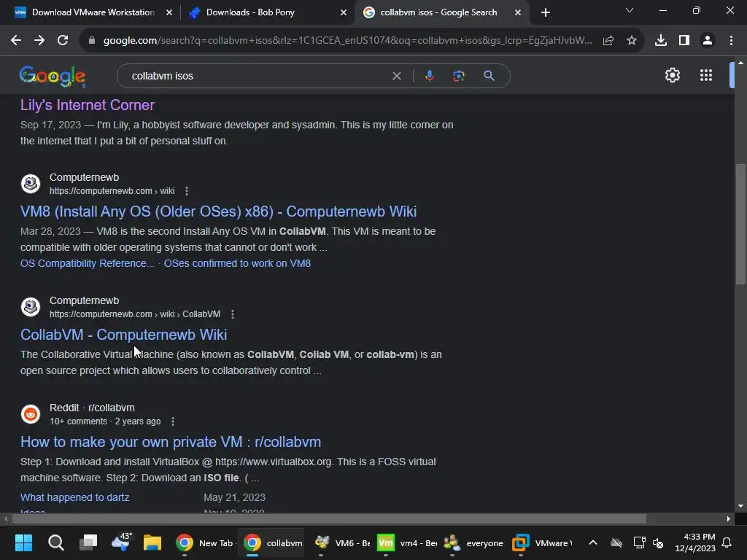Start voice search with microphone icon
The image size is (747, 560).
point(429,76)
